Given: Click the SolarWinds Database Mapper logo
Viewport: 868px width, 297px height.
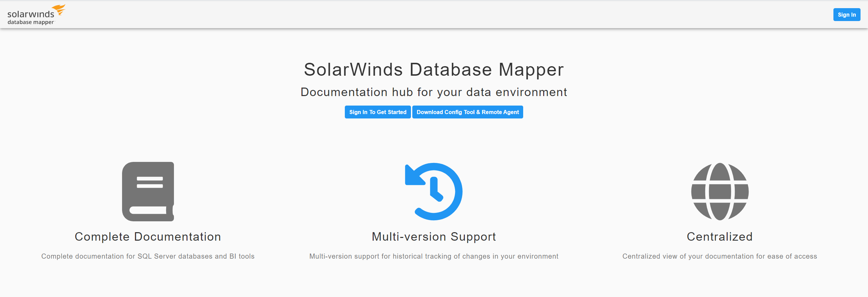Looking at the screenshot, I should point(36,15).
